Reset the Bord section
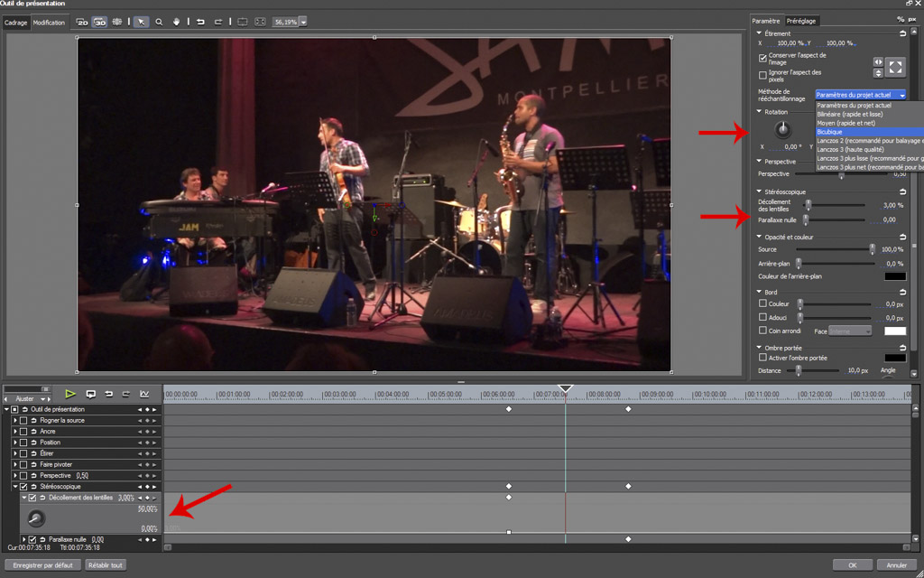The height and width of the screenshot is (578, 924). tap(902, 292)
